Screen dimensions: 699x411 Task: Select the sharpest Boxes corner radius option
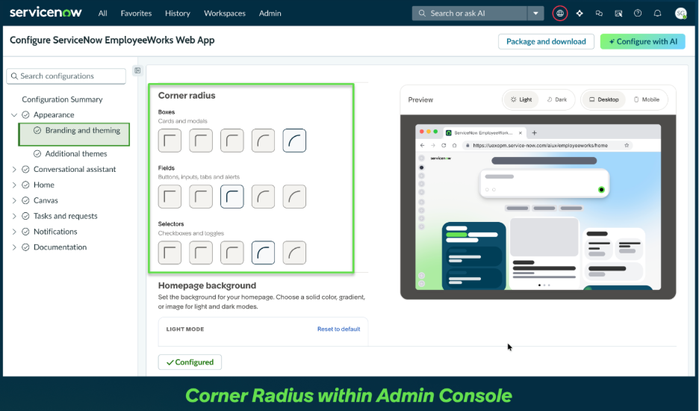click(170, 140)
